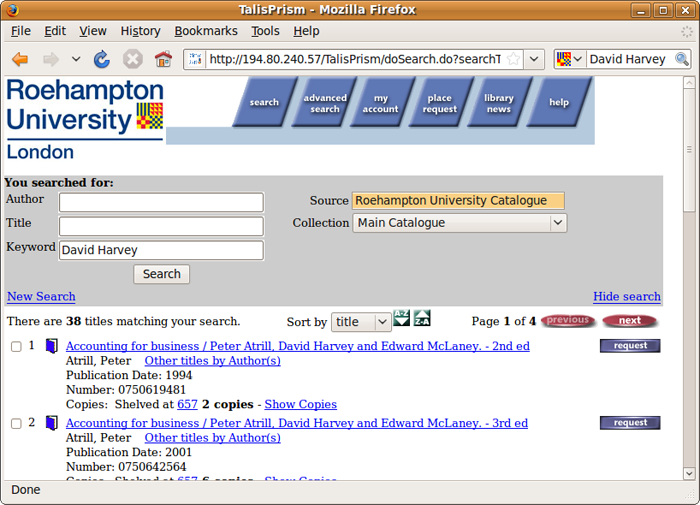
Task: Open the Tools menu
Action: 265,31
